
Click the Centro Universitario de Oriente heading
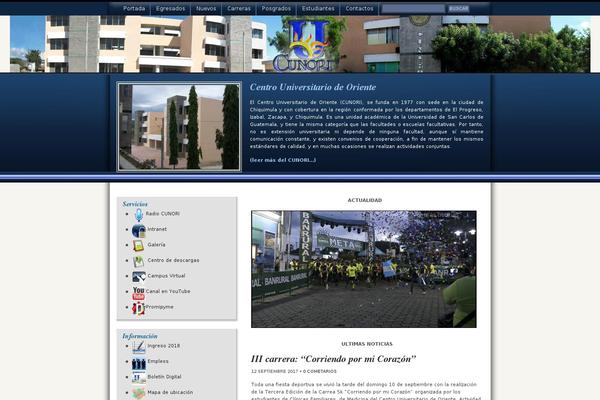pyautogui.click(x=313, y=87)
